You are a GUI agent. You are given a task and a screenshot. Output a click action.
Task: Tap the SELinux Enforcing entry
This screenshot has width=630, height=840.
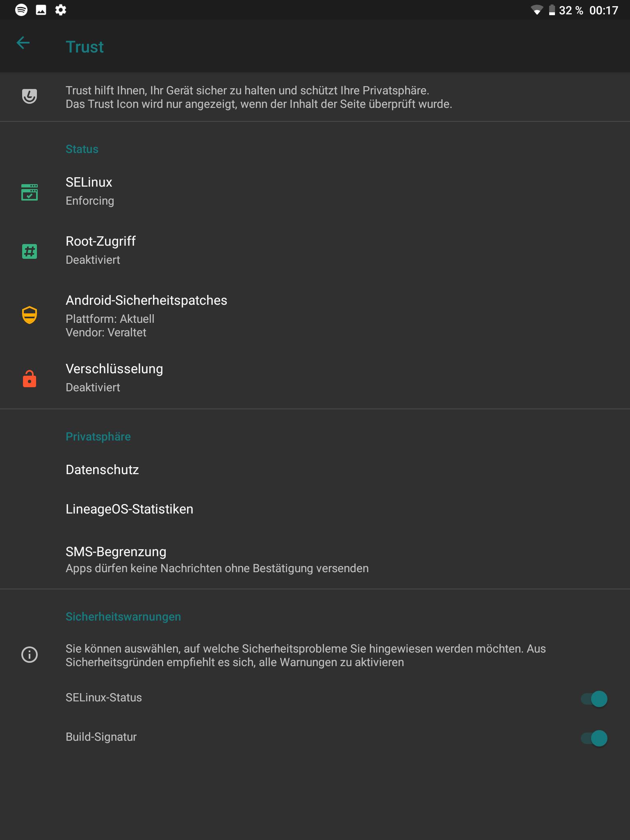point(89,191)
